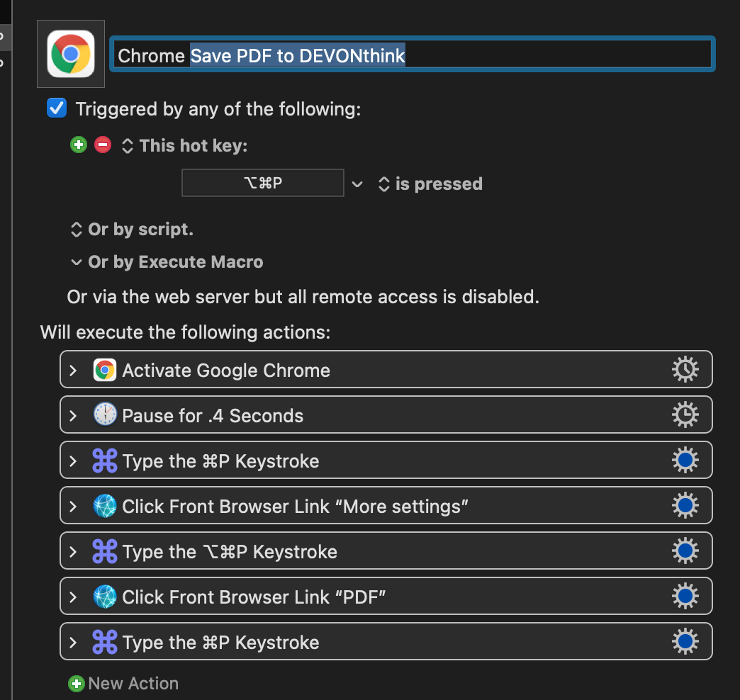Open the gear settings on Activate Google Chrome action
The height and width of the screenshot is (700, 740).
(x=685, y=368)
